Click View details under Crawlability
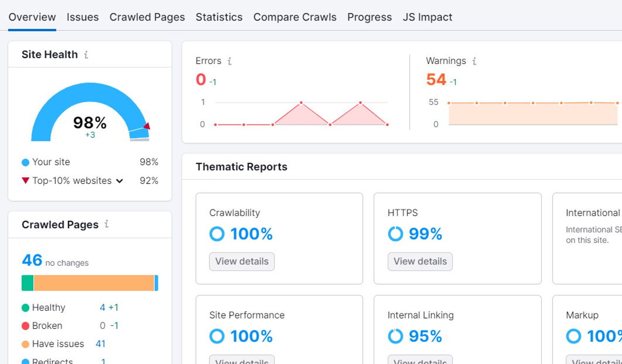This screenshot has height=364, width=622. [x=242, y=261]
